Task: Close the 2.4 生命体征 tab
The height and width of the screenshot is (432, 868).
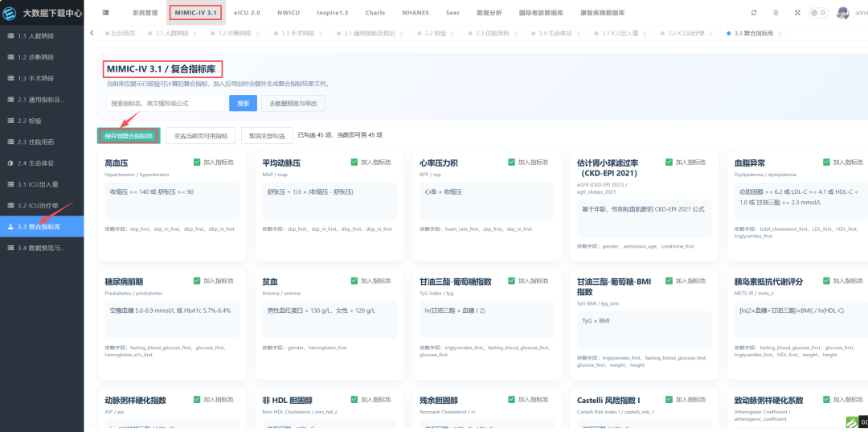Action: click(578, 34)
